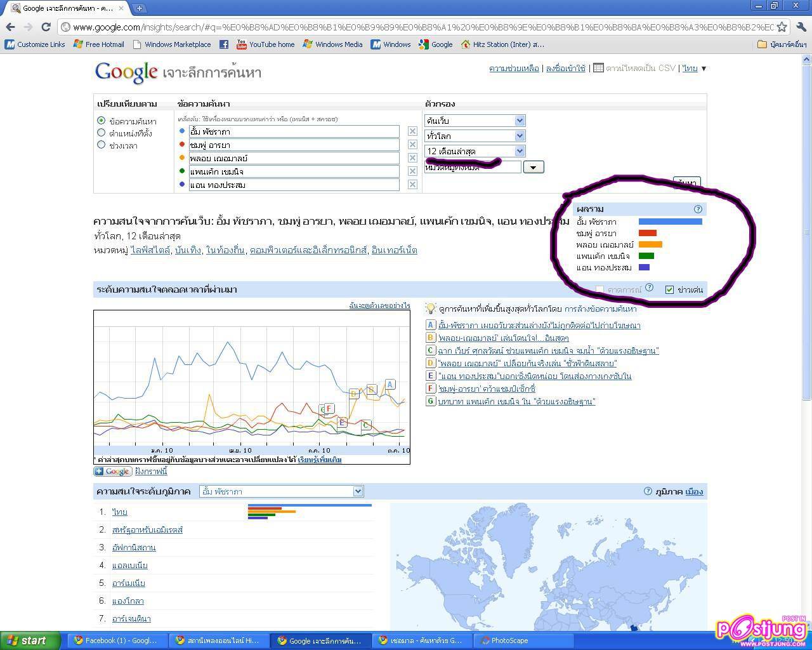
Task: Open a new browser tab
Action: coord(139,8)
